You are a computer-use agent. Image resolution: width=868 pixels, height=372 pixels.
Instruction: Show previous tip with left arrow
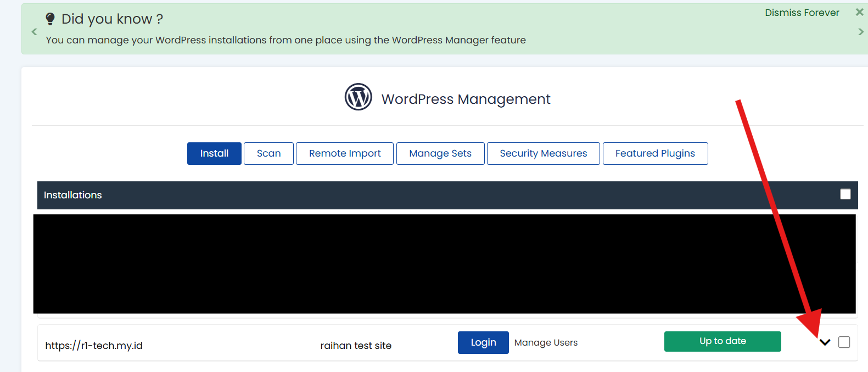point(34,32)
